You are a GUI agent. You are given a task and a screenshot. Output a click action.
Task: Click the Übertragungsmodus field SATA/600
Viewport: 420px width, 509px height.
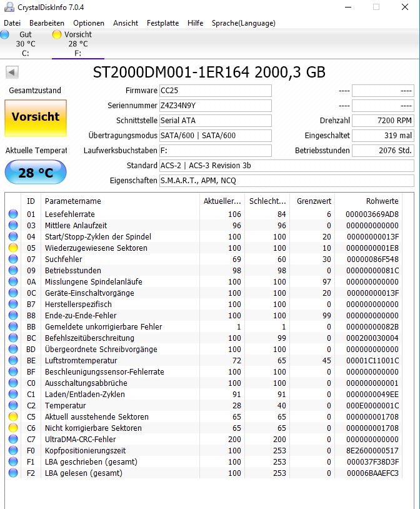pyautogui.click(x=216, y=135)
